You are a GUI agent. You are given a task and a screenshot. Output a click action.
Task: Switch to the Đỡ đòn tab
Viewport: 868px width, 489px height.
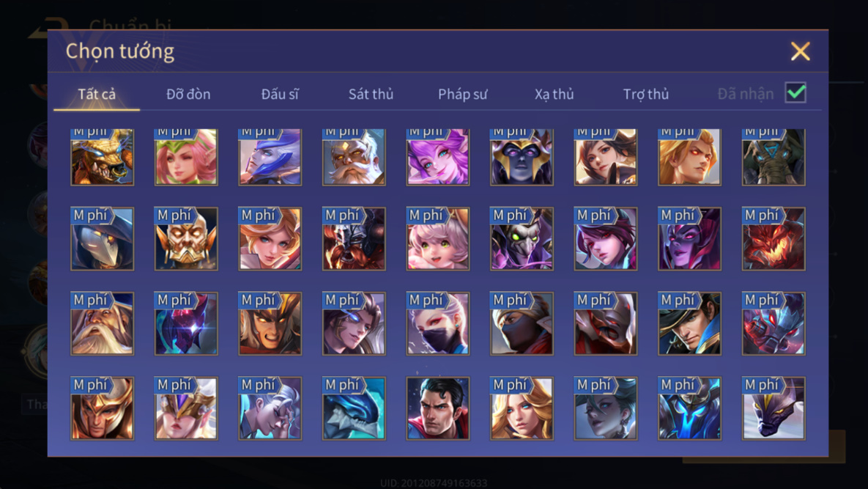point(188,94)
